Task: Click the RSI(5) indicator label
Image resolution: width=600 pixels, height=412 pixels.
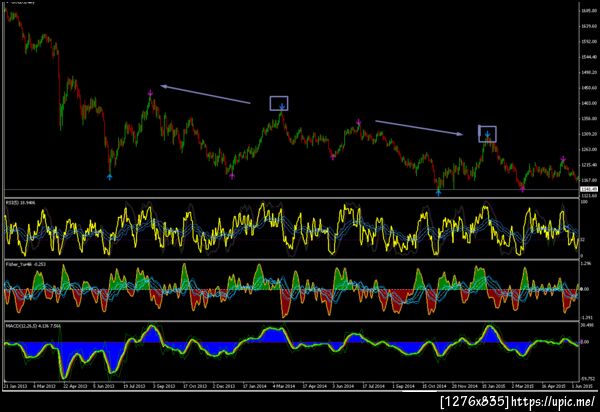Action: tap(20, 202)
